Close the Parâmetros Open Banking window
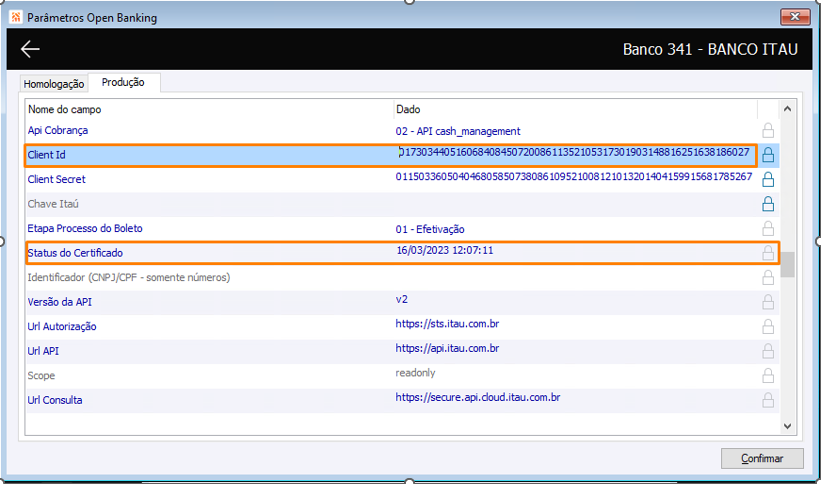 [x=795, y=17]
